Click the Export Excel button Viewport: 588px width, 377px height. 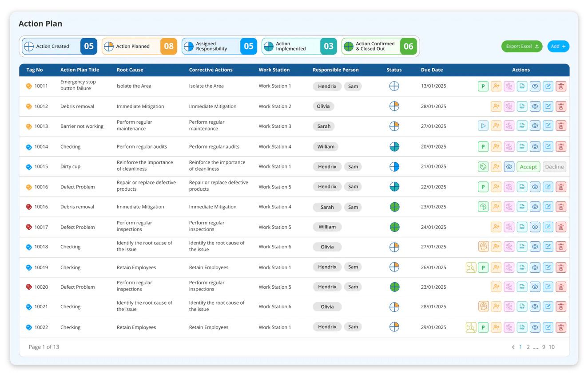(x=522, y=46)
